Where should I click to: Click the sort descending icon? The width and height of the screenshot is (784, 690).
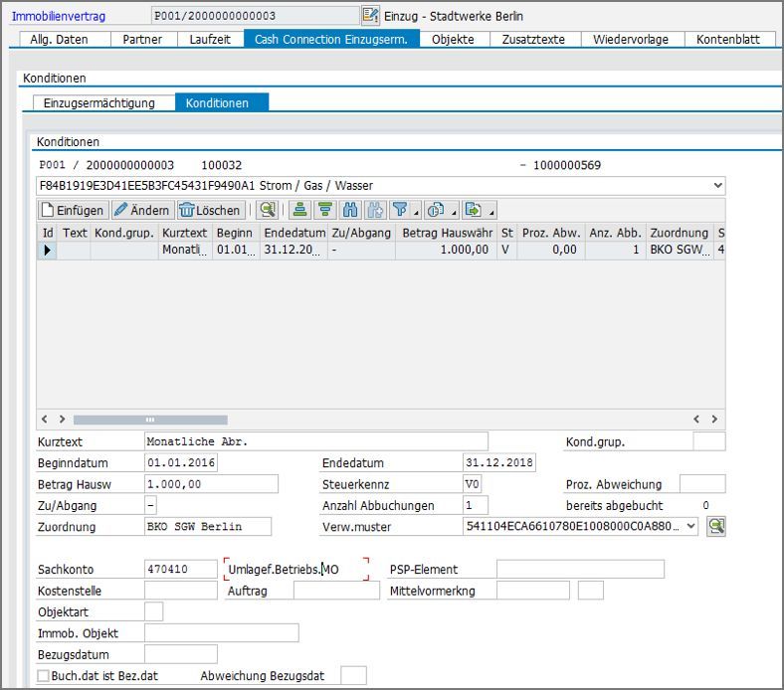click(324, 210)
